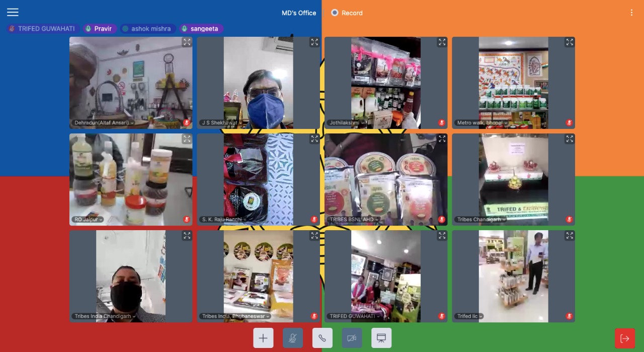Expand RO Jaipur video to fullscreen
Image resolution: width=644 pixels, height=352 pixels.
[187, 139]
